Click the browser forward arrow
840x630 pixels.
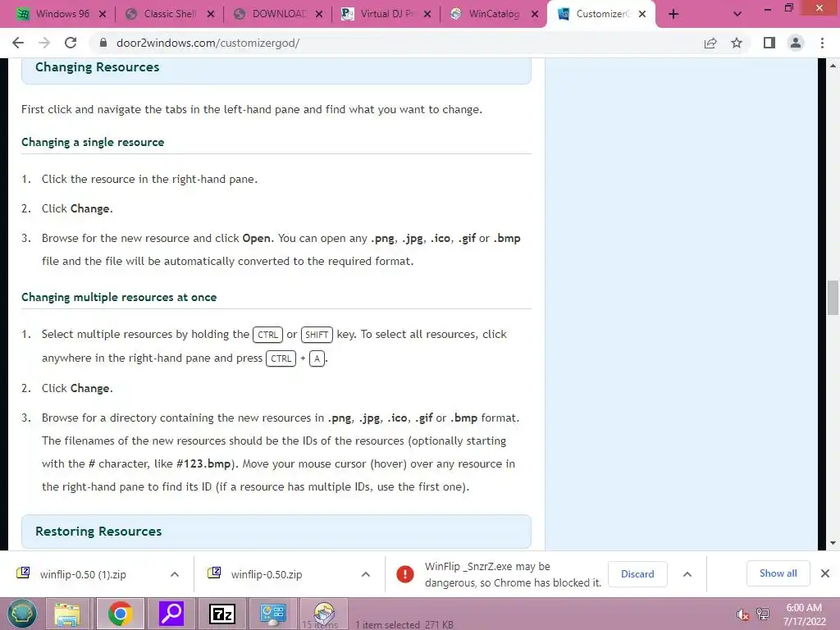point(44,43)
